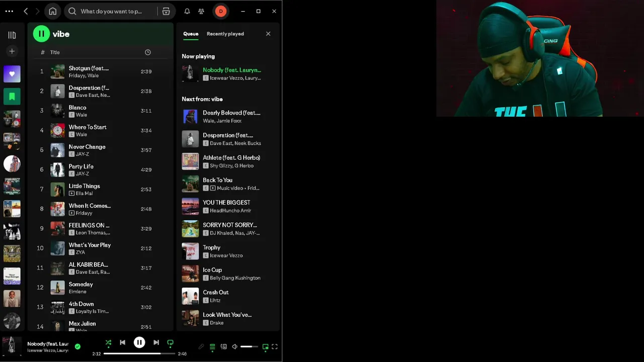Open Drake artist link in queue

pyautogui.click(x=216, y=323)
